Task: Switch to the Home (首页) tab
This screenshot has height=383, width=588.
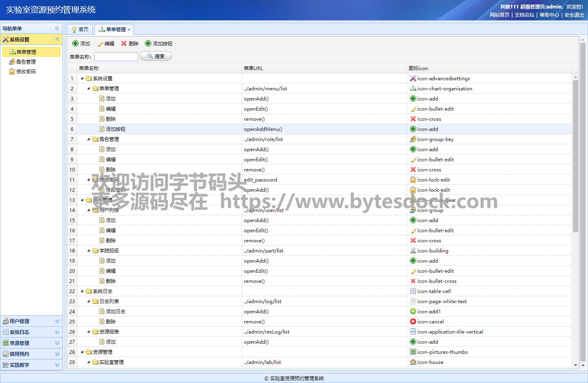Action: [80, 29]
